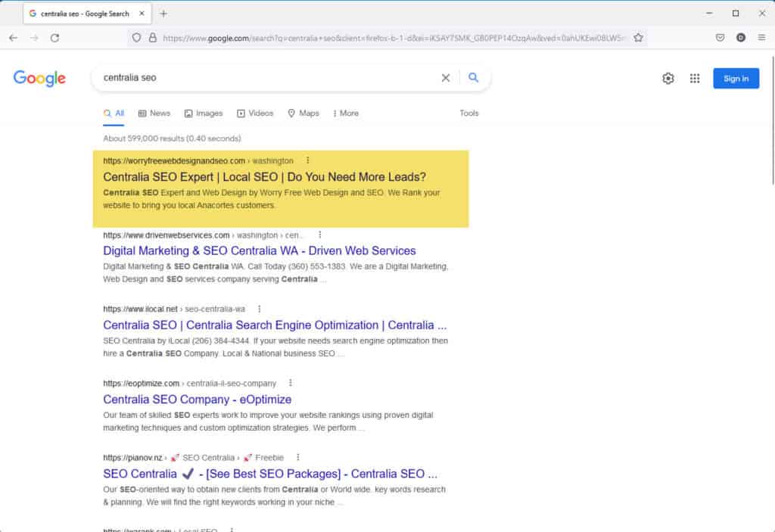Open options for ilocal.net result
The image size is (775, 532).
point(259,309)
